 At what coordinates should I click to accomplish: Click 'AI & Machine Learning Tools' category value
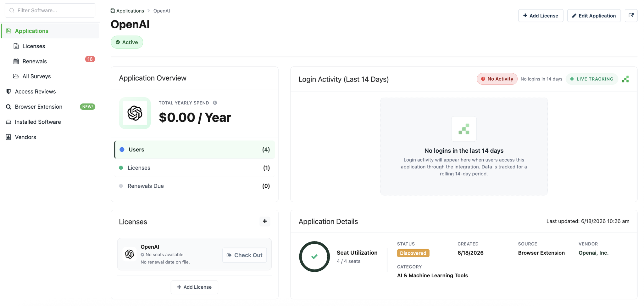432,275
